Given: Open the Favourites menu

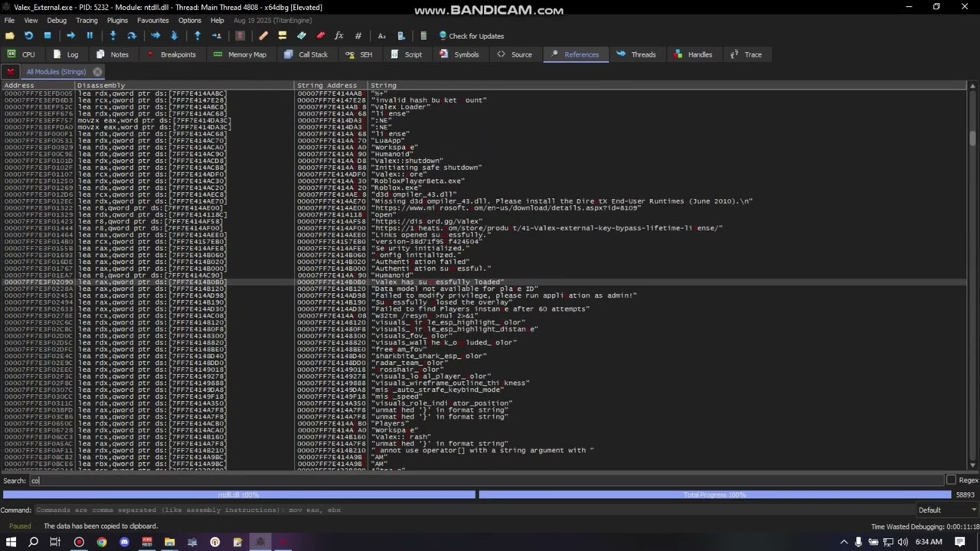Looking at the screenshot, I should click(x=153, y=21).
